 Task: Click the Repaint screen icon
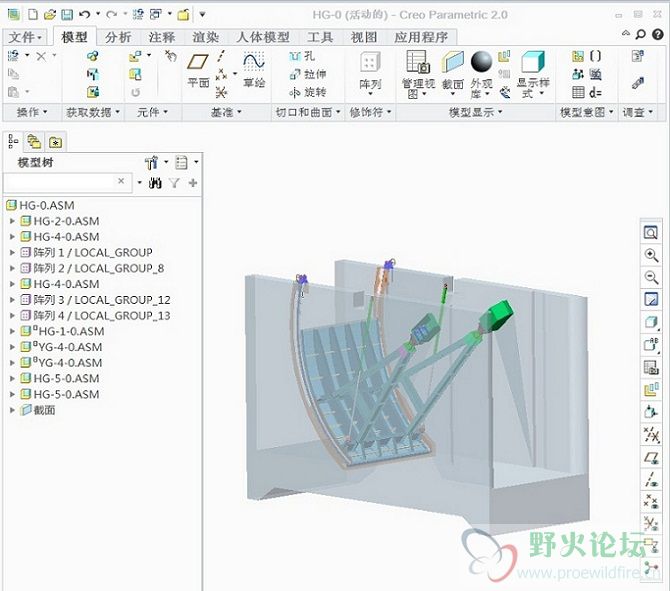(651, 299)
